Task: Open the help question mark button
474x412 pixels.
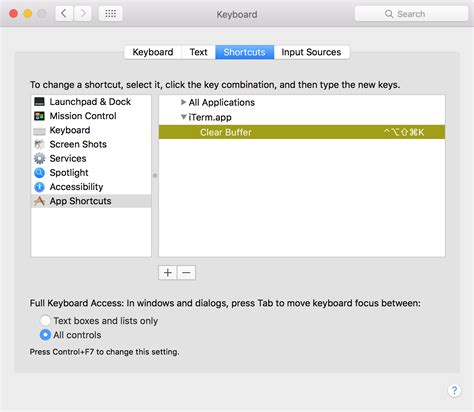Action: pyautogui.click(x=454, y=390)
